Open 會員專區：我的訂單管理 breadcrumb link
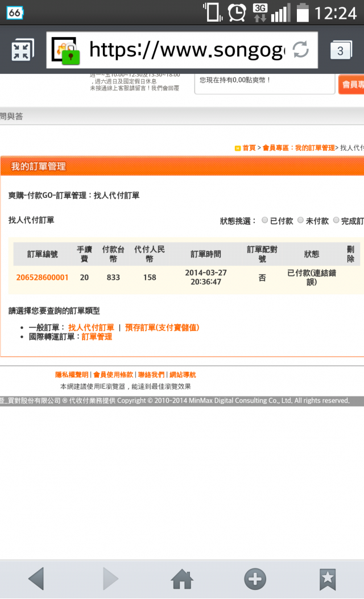364x599 pixels. (x=298, y=148)
